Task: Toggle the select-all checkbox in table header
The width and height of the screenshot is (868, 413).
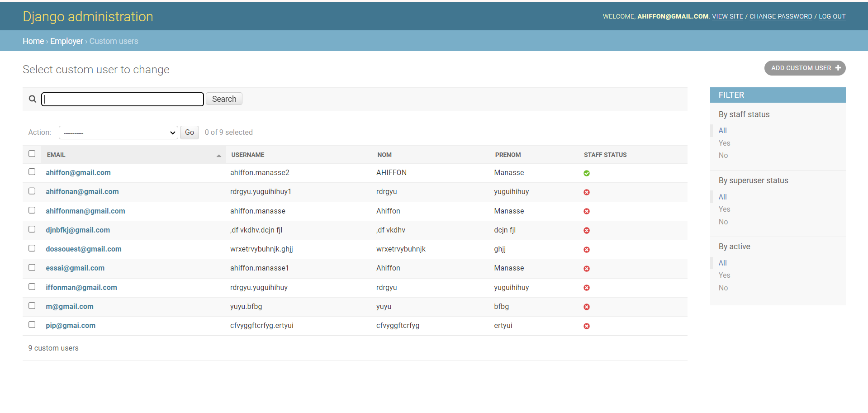Action: [32, 154]
